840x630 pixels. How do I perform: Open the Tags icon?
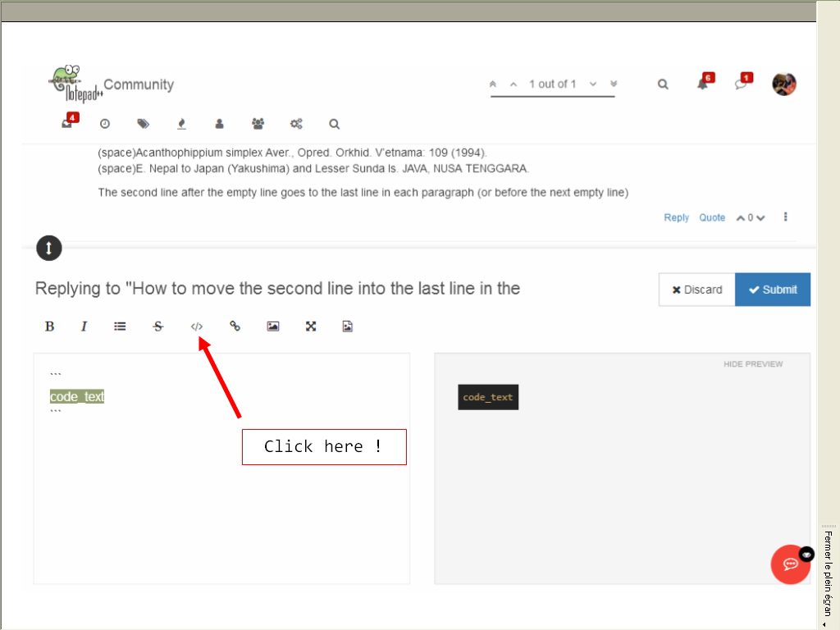coord(143,124)
